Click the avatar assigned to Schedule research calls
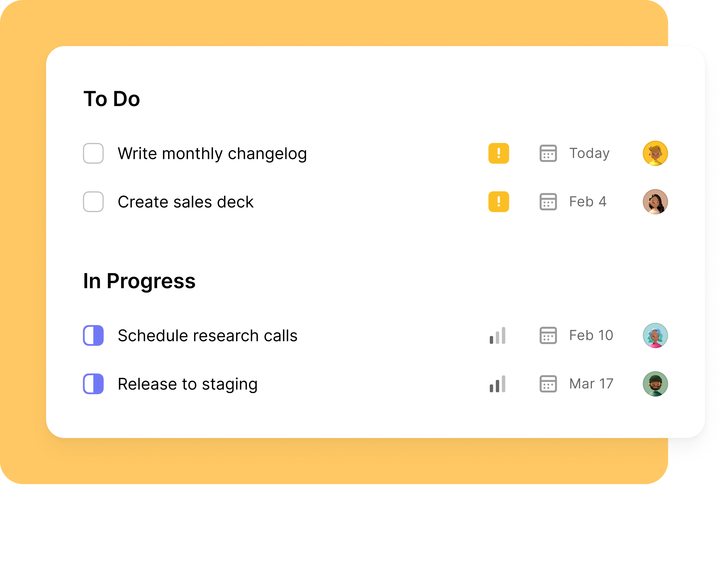The width and height of the screenshot is (728, 567). (x=655, y=335)
